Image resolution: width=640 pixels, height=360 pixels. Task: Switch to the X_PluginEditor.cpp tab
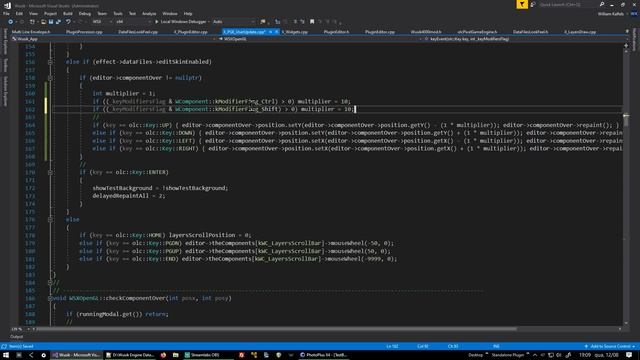pos(191,32)
